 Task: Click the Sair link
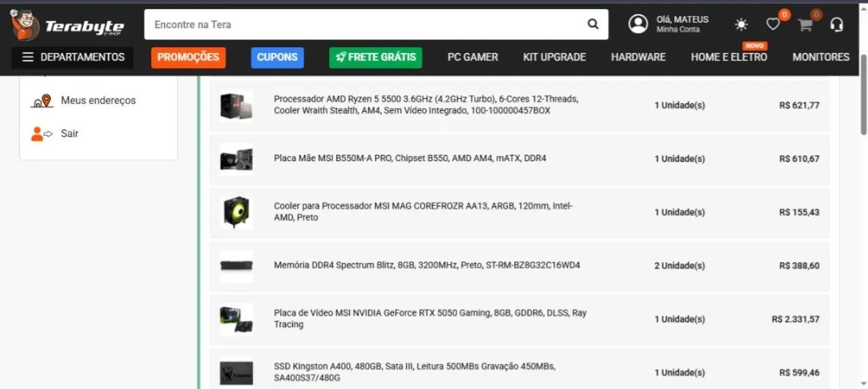click(70, 134)
